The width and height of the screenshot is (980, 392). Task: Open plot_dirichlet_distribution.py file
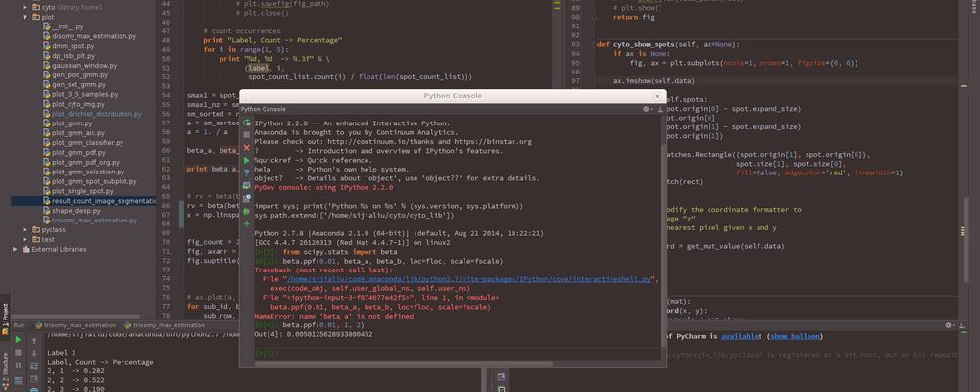tap(97, 114)
